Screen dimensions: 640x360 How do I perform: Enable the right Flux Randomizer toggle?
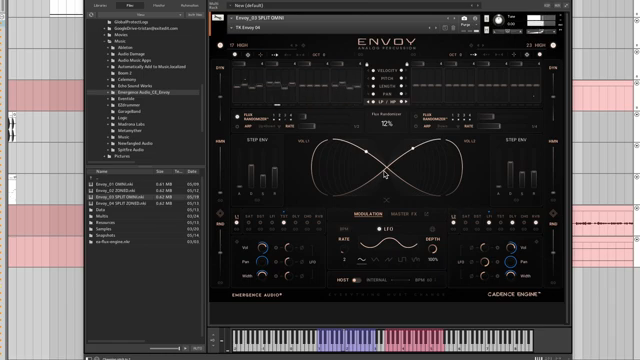point(416,117)
